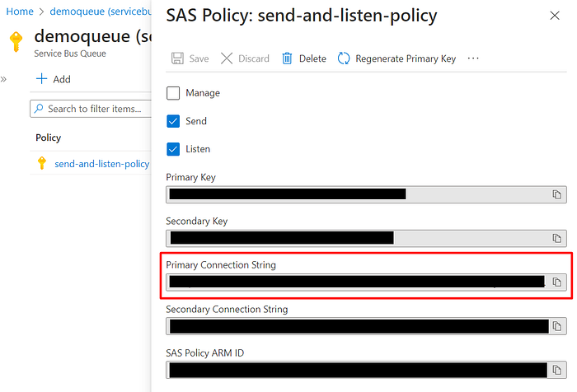Copy the Primary Connection String
The width and height of the screenshot is (577, 392).
556,282
